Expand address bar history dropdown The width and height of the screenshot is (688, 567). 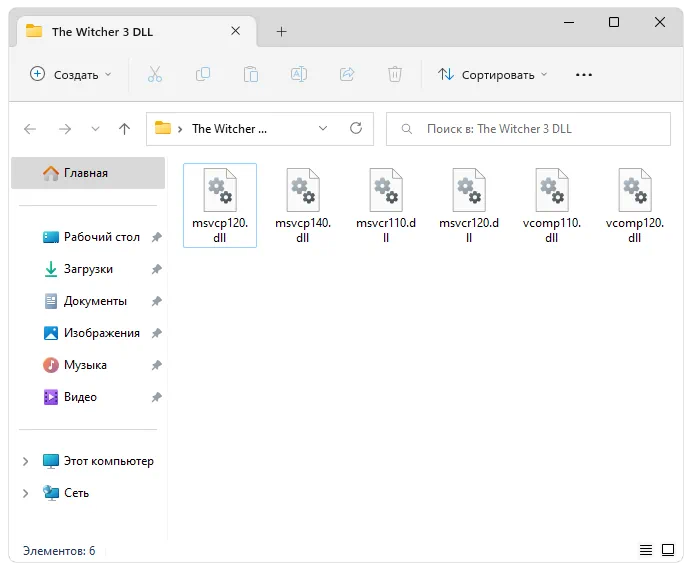tap(323, 128)
